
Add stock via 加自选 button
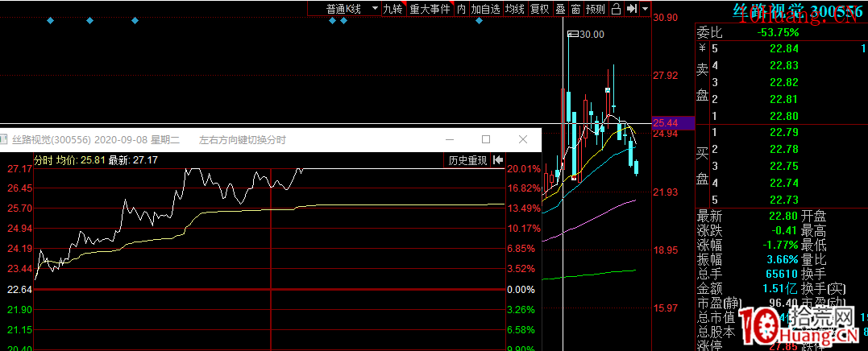[485, 8]
